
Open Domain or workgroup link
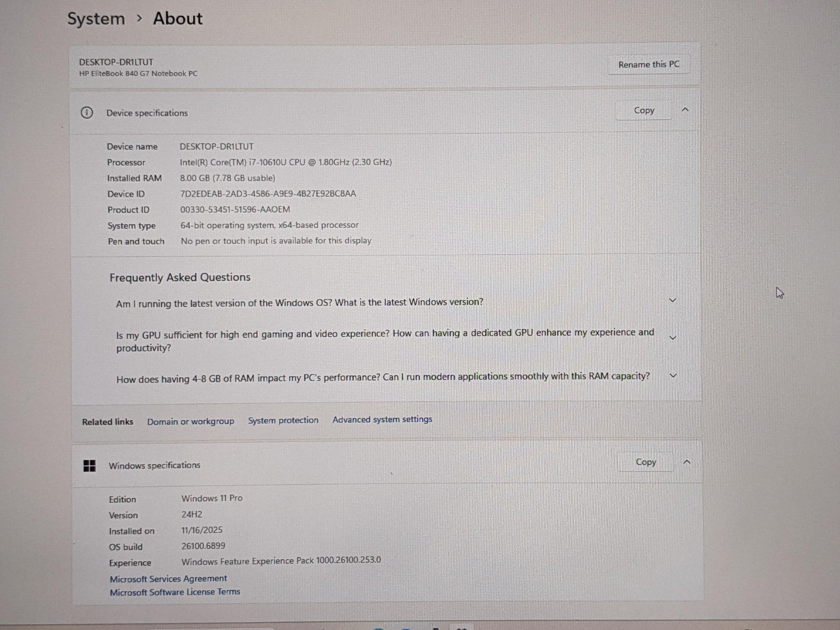coord(191,422)
